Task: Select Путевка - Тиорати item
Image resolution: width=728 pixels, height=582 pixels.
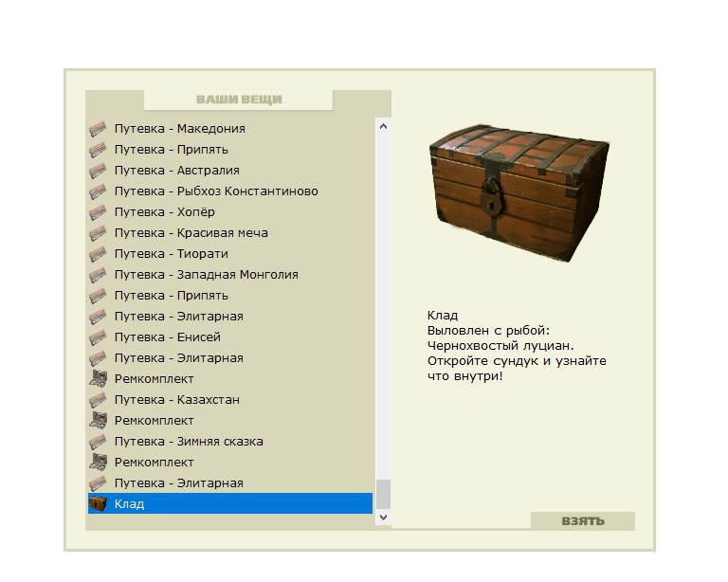Action: click(230, 254)
